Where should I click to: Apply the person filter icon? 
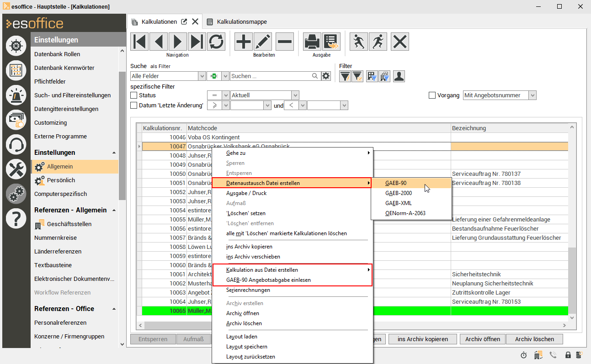399,76
